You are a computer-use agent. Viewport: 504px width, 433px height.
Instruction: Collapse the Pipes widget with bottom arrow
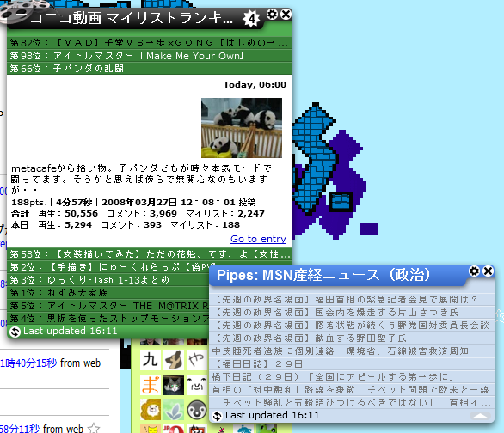480,416
